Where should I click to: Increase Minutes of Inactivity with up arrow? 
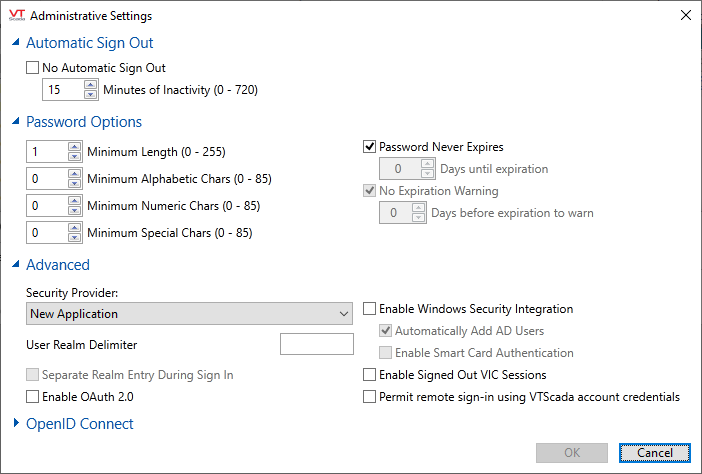(x=89, y=84)
